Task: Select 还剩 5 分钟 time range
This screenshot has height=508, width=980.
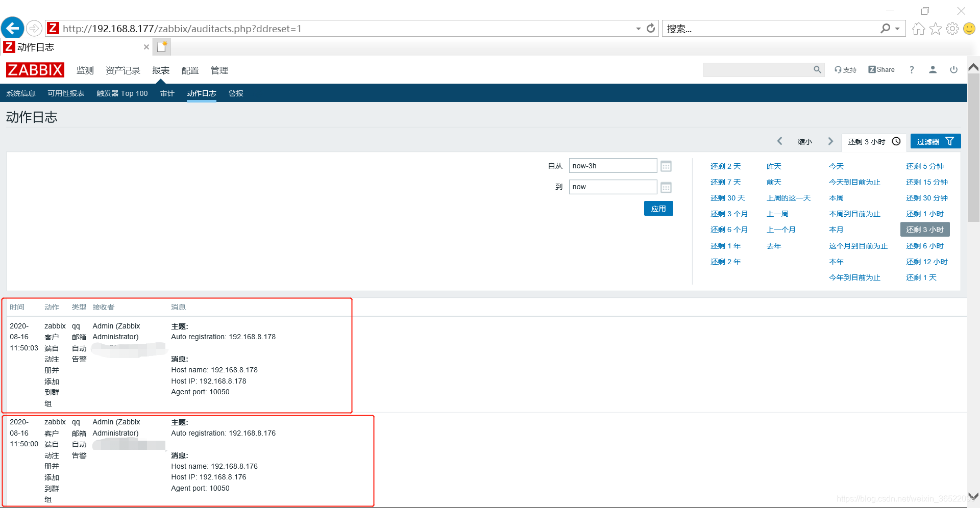Action: click(x=924, y=166)
